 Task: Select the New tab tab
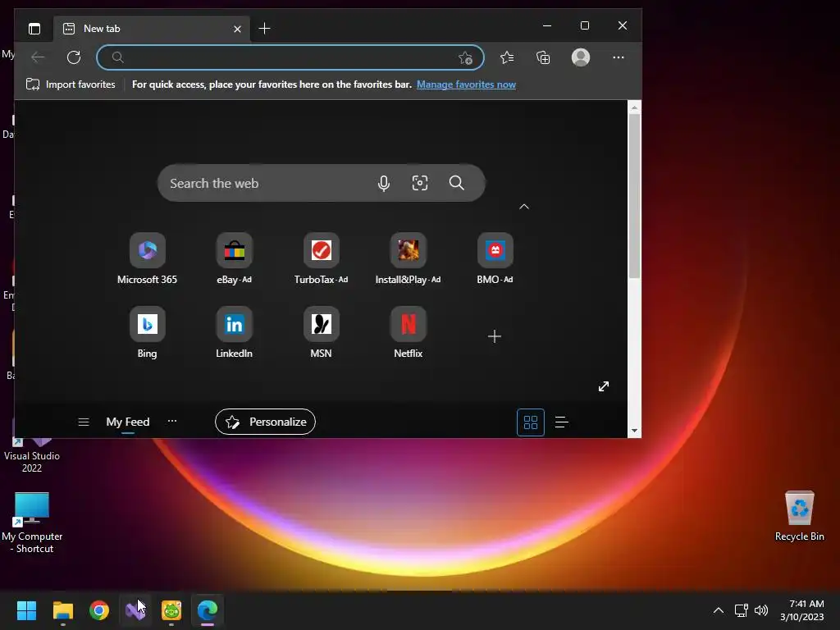152,29
